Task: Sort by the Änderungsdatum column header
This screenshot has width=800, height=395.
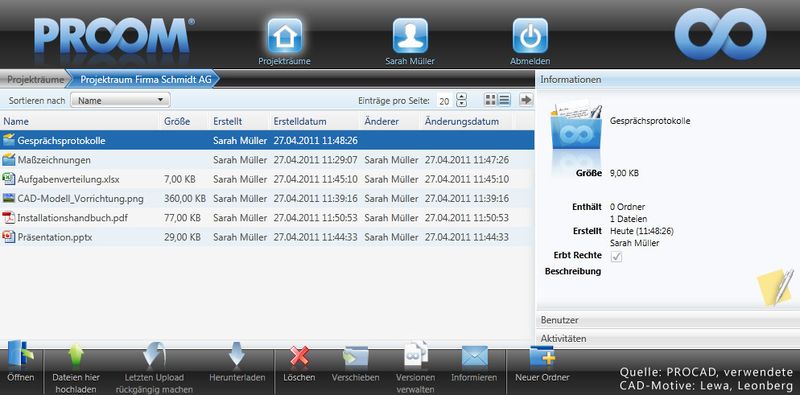Action: pos(462,121)
